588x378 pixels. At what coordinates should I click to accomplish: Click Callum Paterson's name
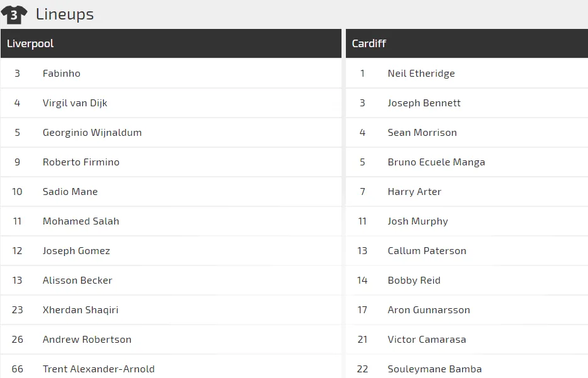click(x=427, y=251)
